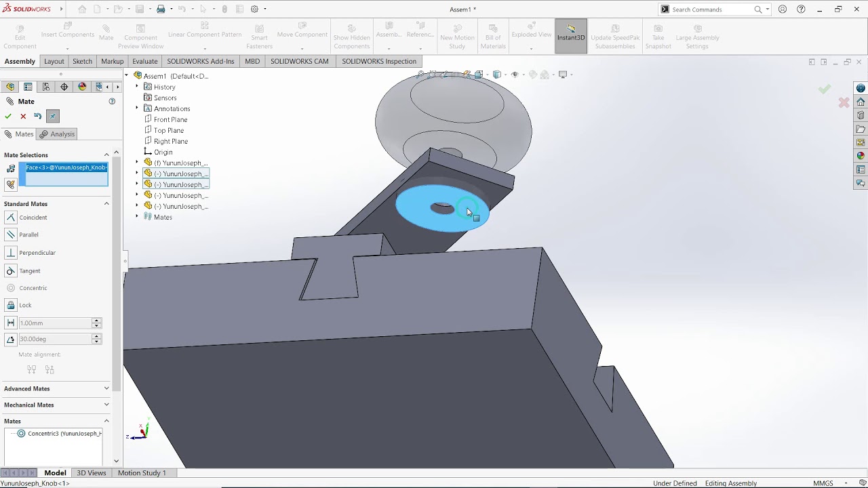Switch to the Analysis tab in the Mate panel
Viewport: 868px width, 488px height.
point(57,134)
